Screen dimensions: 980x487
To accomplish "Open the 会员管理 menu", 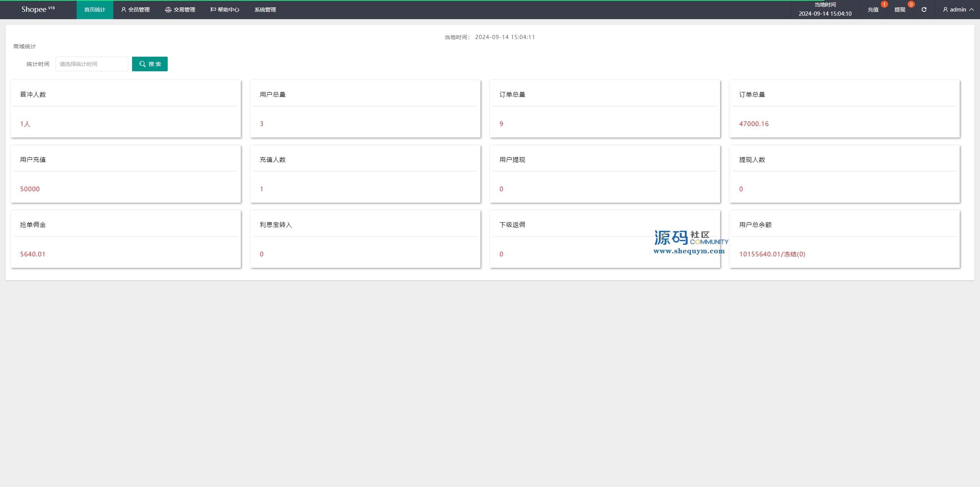I will click(x=139, y=10).
